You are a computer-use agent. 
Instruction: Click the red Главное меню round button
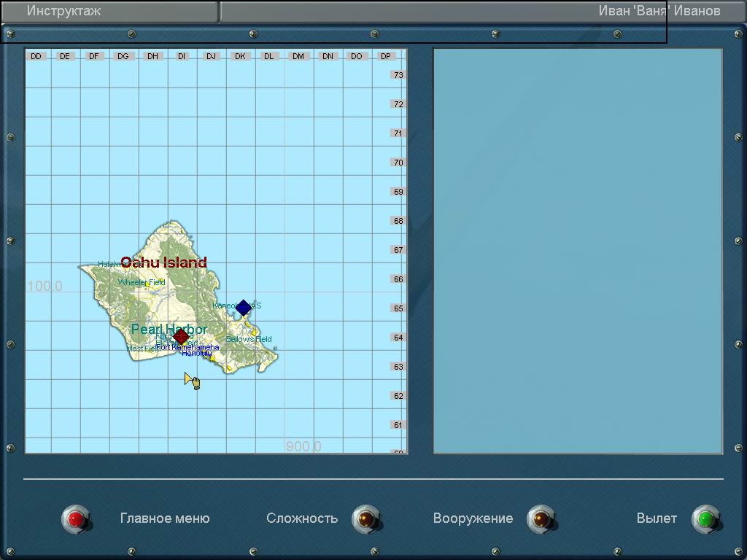[x=76, y=519]
